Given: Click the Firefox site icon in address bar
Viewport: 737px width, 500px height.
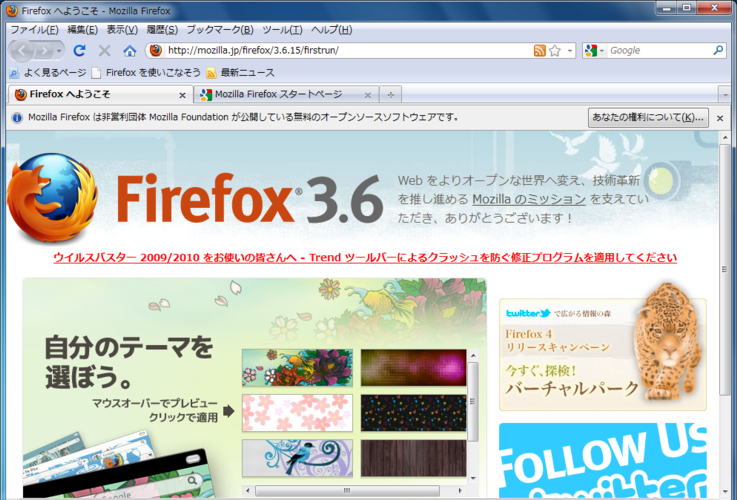Looking at the screenshot, I should coord(156,50).
